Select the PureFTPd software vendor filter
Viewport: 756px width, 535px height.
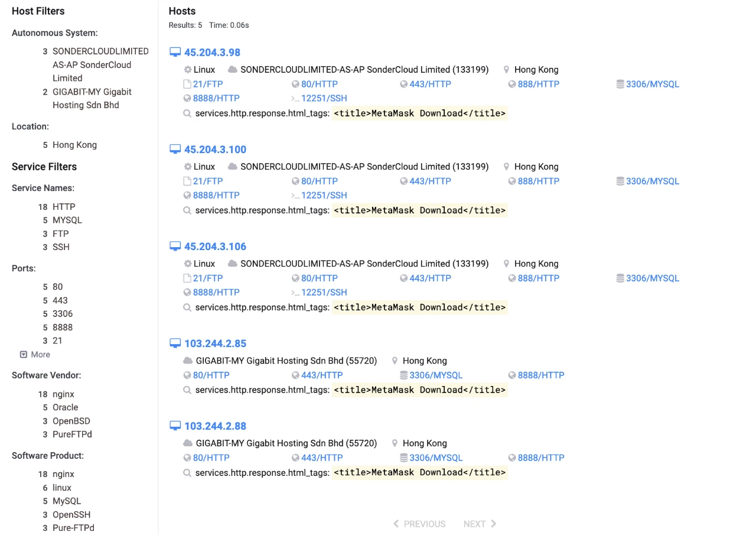(x=72, y=435)
